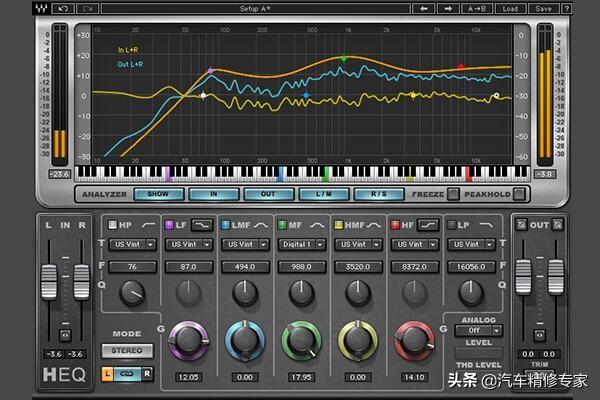Click the LP Q knob
The image size is (600, 400).
point(471,294)
